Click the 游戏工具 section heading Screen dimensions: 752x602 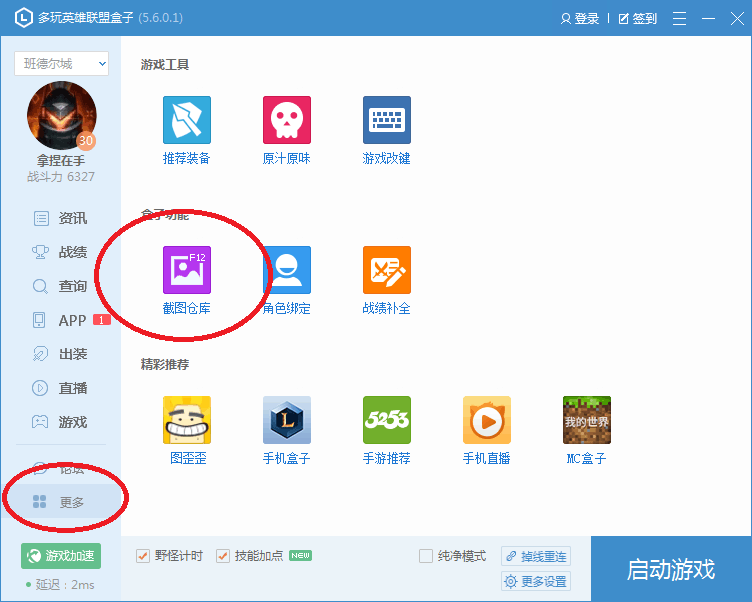[x=164, y=64]
